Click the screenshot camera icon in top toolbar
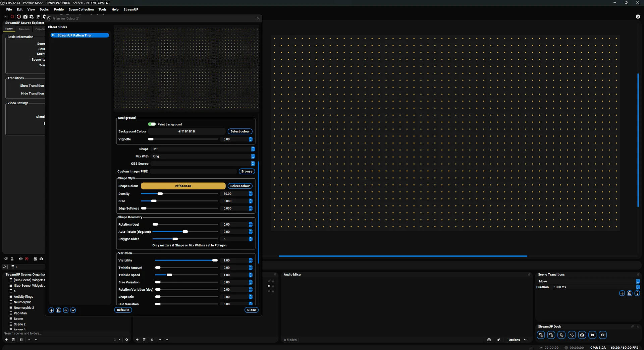The height and width of the screenshot is (350, 644). 25,16
